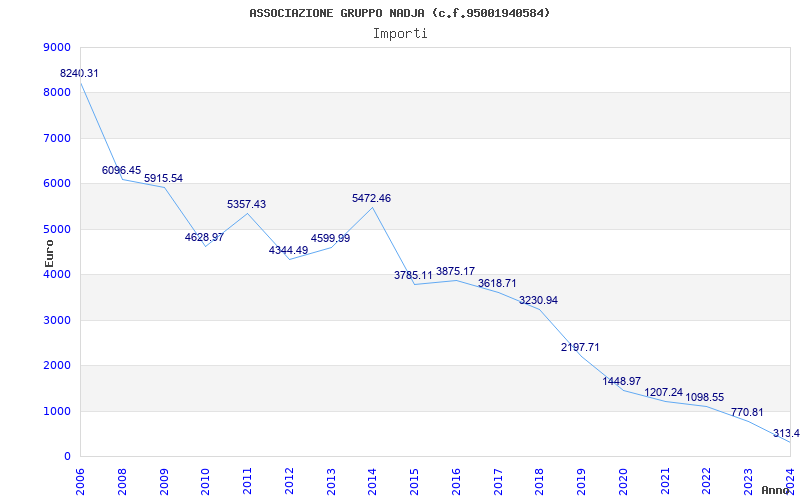Select the 3875.17 data label
This screenshot has width=800, height=500.
click(x=455, y=271)
